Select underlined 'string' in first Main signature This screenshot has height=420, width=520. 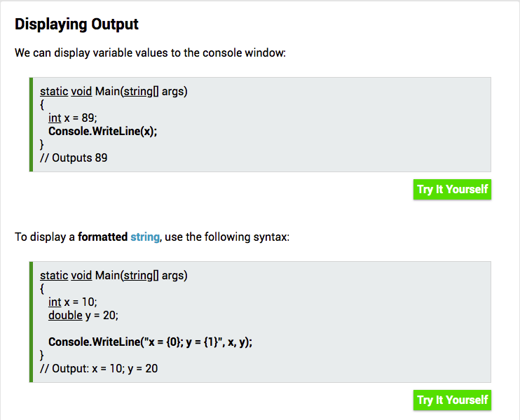137,91
